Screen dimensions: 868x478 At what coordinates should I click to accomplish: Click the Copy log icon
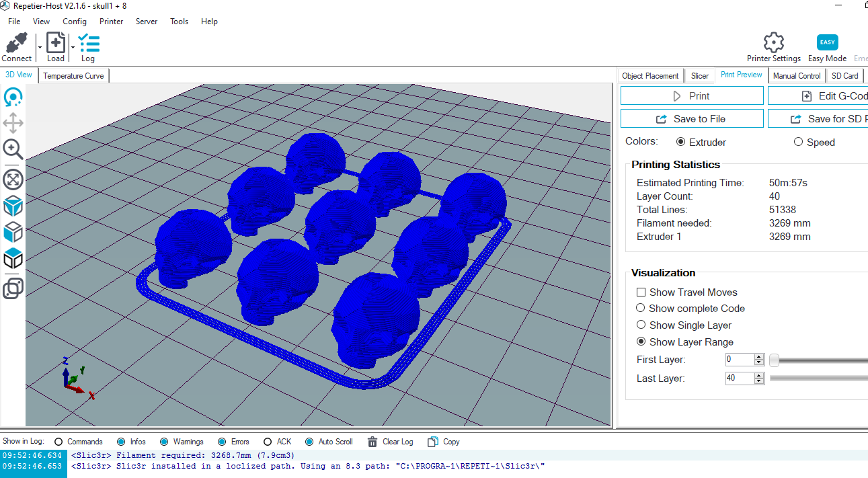click(x=433, y=442)
